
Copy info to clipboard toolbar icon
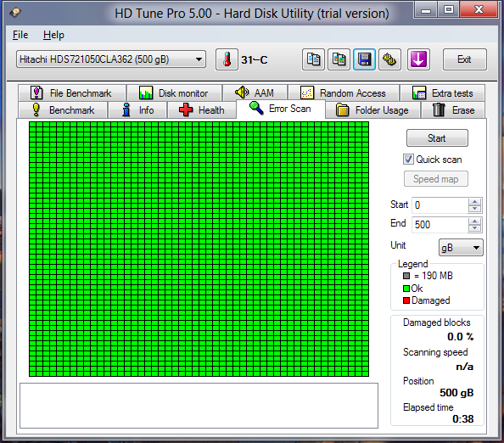(x=313, y=59)
